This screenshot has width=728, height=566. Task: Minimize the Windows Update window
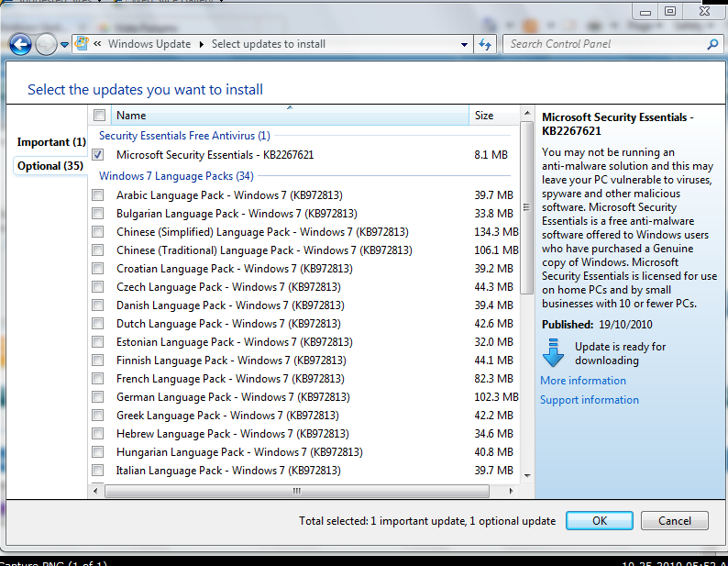(x=645, y=11)
